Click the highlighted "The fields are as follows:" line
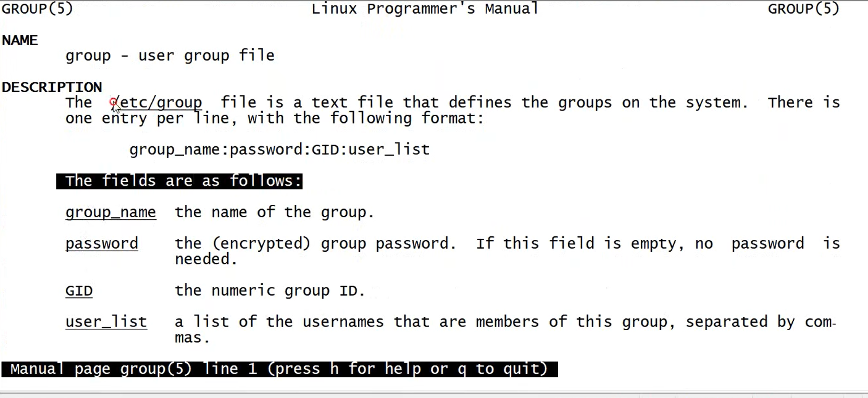 pyautogui.click(x=179, y=181)
